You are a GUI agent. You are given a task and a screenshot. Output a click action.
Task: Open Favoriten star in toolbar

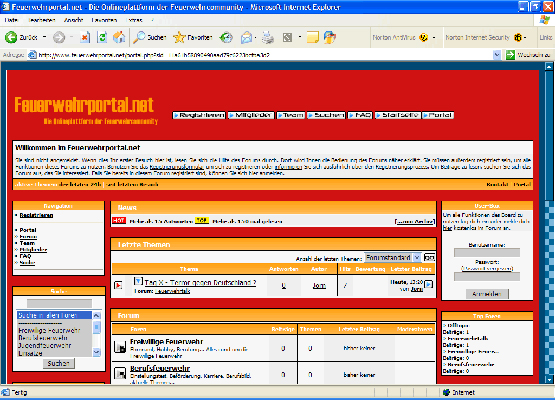click(193, 37)
